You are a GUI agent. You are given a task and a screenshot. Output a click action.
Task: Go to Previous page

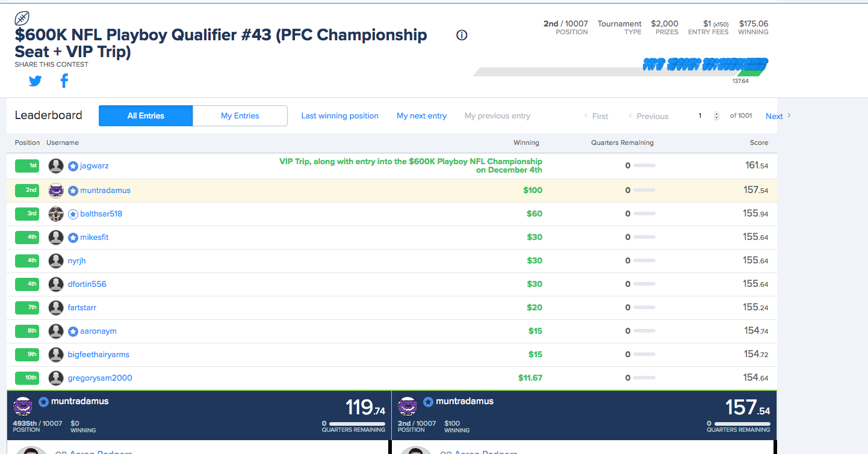(x=648, y=116)
